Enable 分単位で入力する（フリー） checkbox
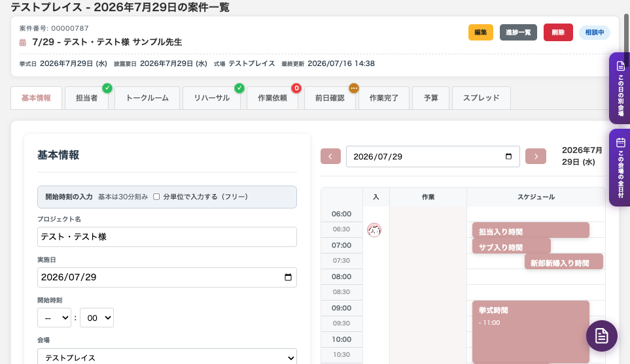 coord(157,197)
